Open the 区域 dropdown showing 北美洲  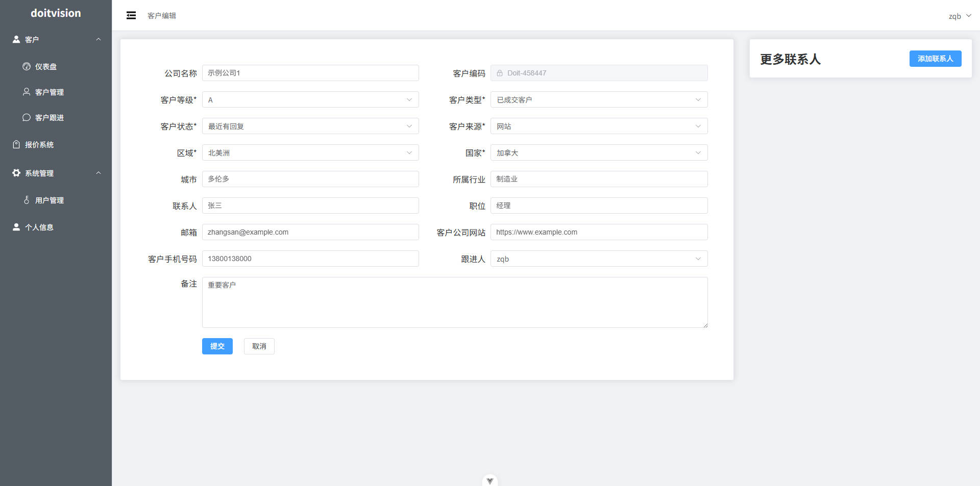click(x=310, y=152)
